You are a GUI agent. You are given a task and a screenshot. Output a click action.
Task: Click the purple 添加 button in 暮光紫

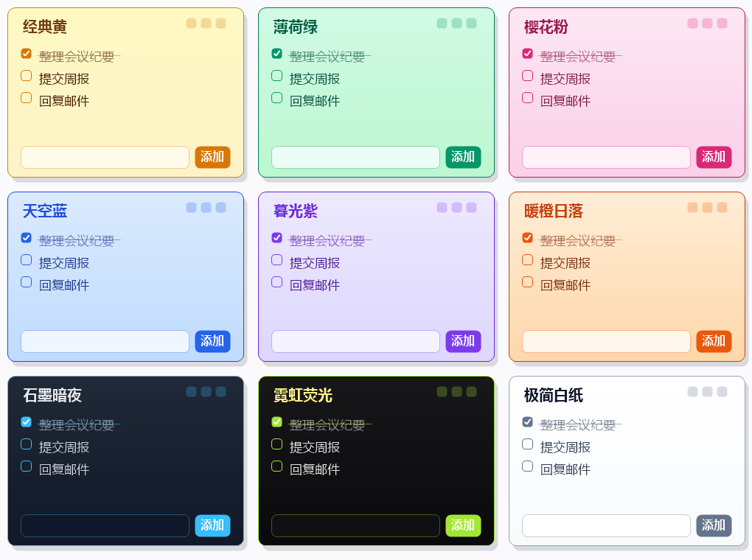[463, 341]
